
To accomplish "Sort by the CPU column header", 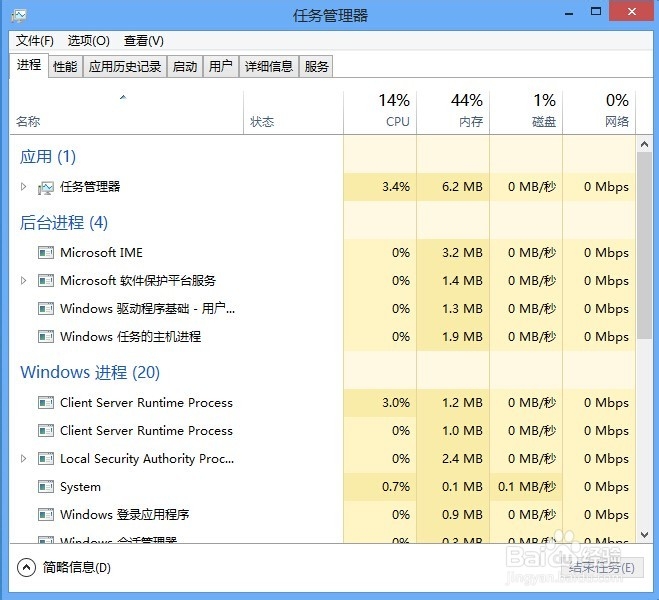I will (380, 113).
